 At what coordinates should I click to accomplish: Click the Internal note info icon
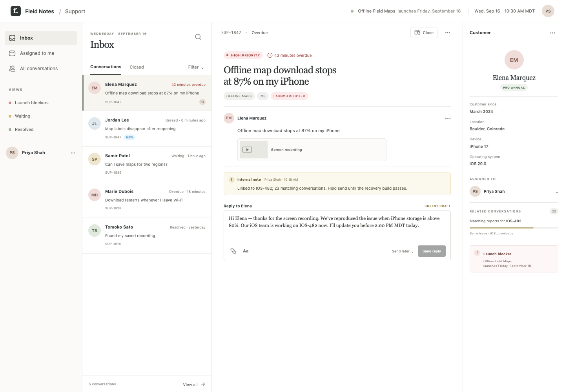(x=231, y=180)
